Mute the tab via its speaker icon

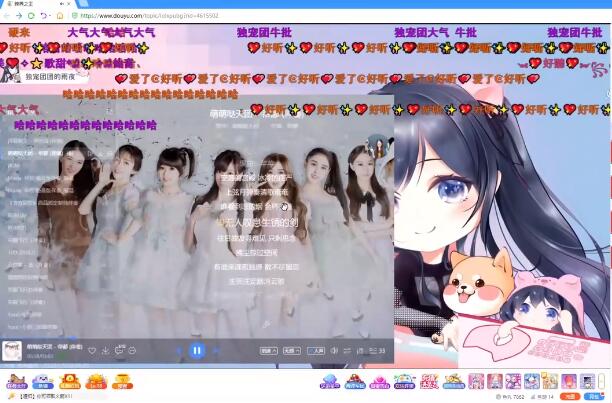tap(62, 4)
